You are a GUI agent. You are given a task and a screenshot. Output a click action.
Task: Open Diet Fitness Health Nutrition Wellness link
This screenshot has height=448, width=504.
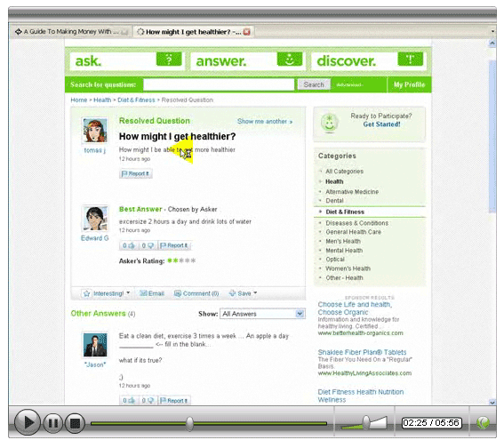(361, 396)
